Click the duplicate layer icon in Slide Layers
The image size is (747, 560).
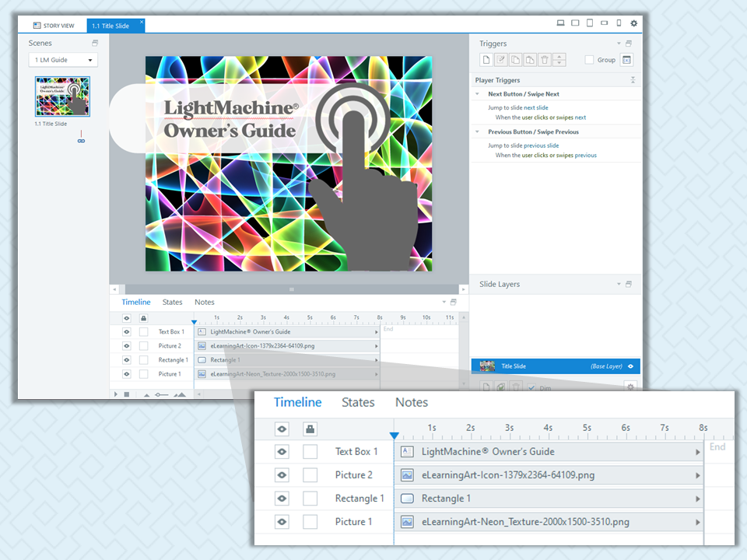(500, 387)
